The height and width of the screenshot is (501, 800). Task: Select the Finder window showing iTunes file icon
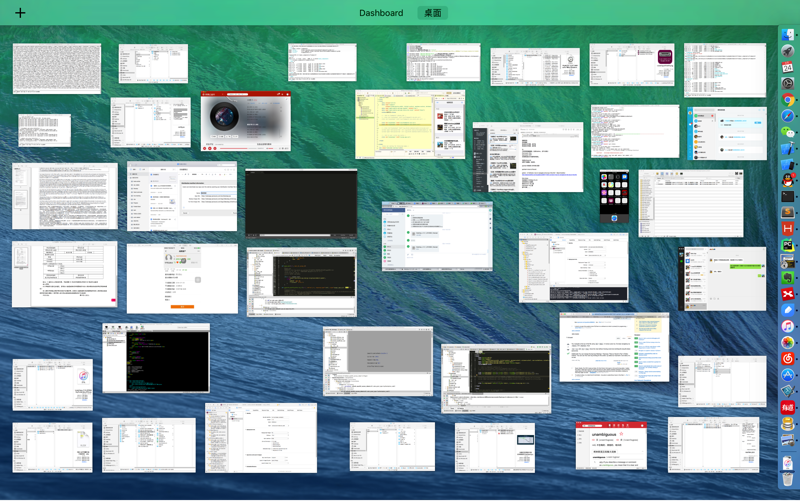point(53,384)
